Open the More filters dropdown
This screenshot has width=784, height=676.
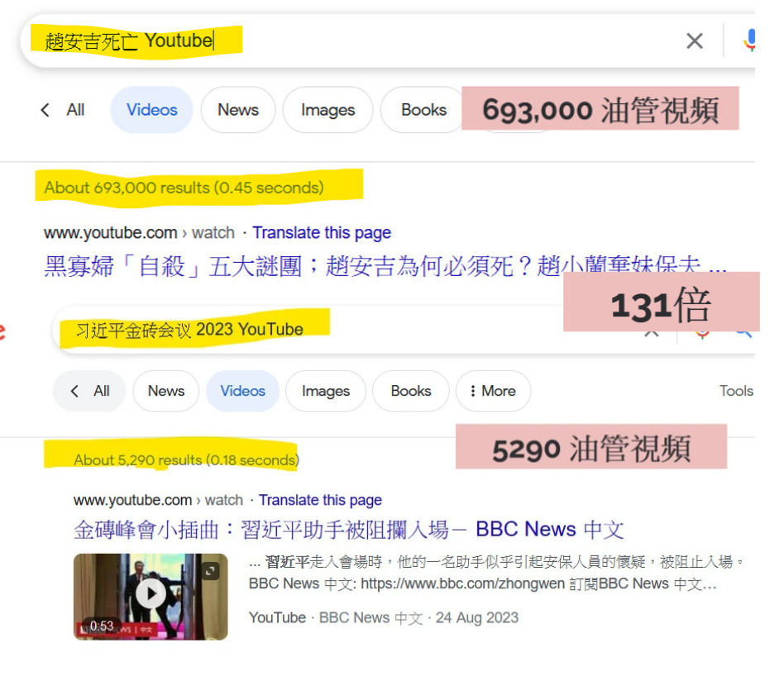493,391
